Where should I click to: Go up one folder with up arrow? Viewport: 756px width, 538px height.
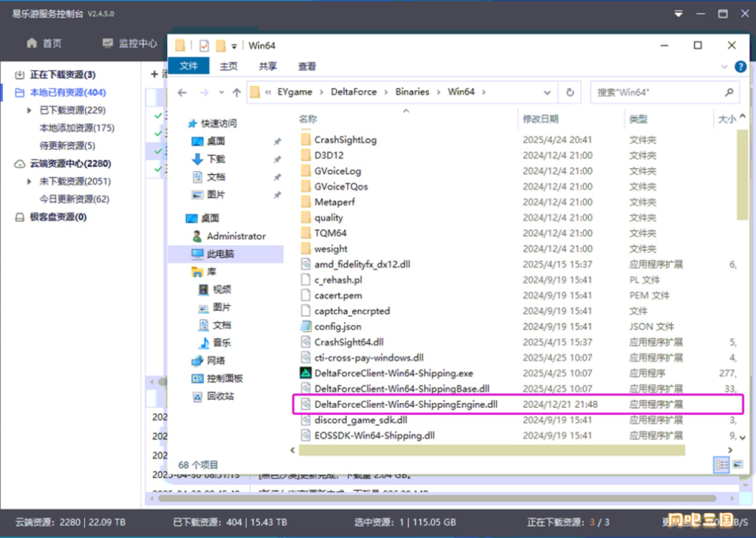tap(236, 92)
